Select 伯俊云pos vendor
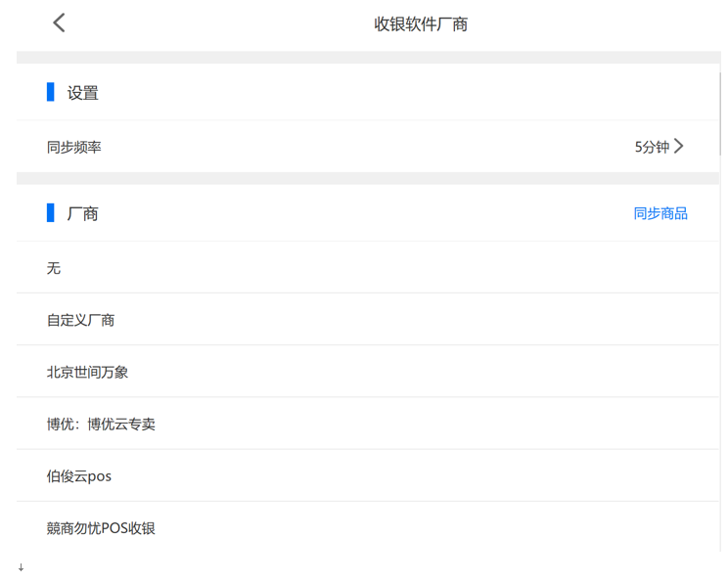 point(368,475)
